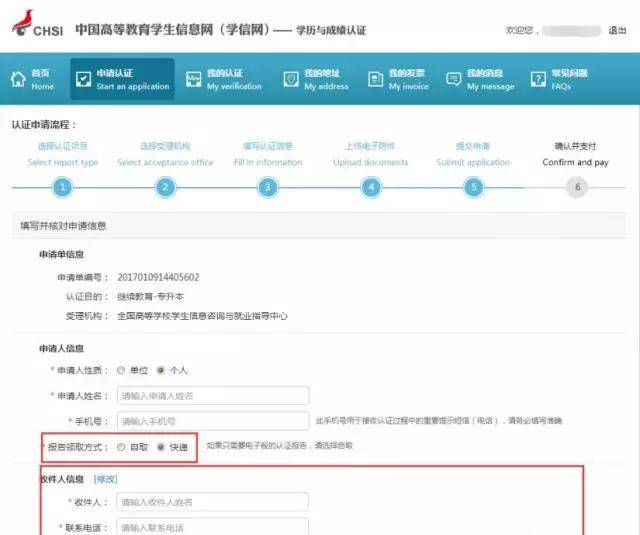The width and height of the screenshot is (640, 535).
Task: Click the 申请人姓名 input field
Action: [x=212, y=396]
